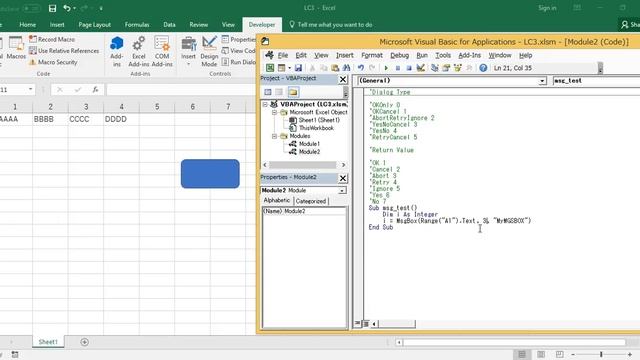
Task: Open VBA Tools menu
Action: [x=443, y=55]
